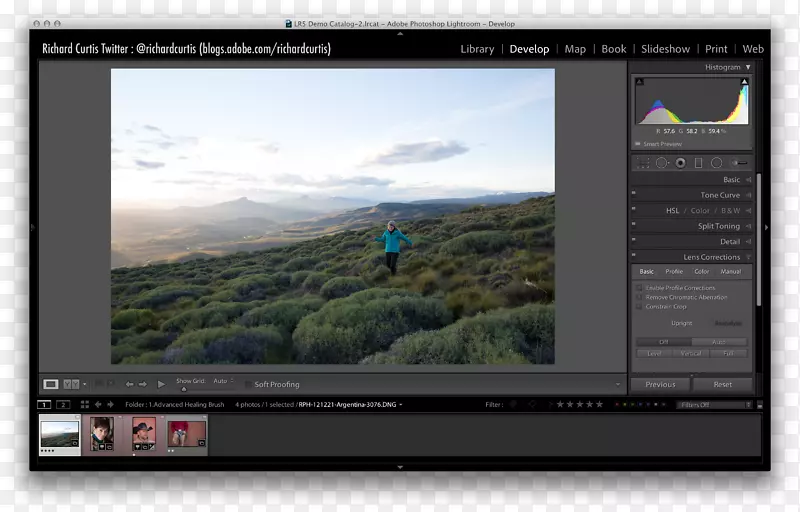Image resolution: width=800 pixels, height=512 pixels.
Task: Filter by flagged status flag icon
Action: point(514,404)
